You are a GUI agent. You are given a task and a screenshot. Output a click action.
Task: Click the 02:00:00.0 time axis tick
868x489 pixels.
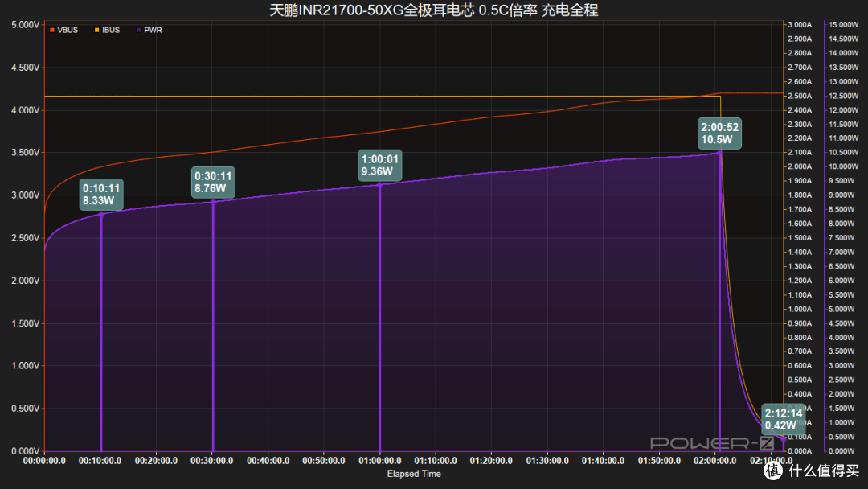coord(715,461)
